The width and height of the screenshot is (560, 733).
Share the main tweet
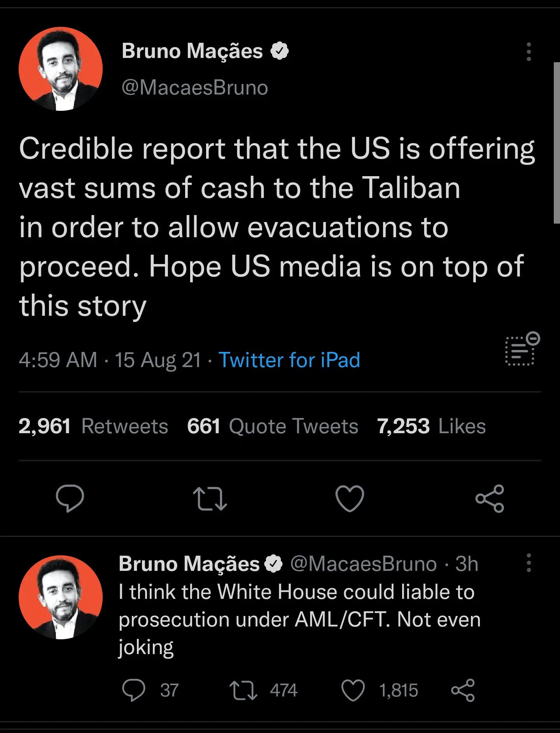490,498
